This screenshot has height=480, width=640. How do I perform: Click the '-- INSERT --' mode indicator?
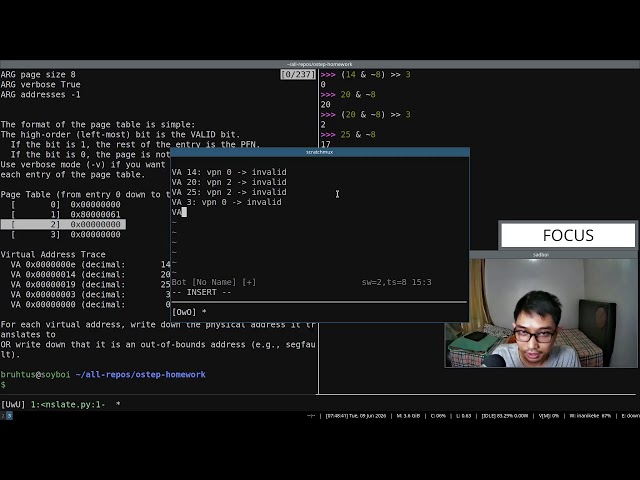click(x=202, y=292)
